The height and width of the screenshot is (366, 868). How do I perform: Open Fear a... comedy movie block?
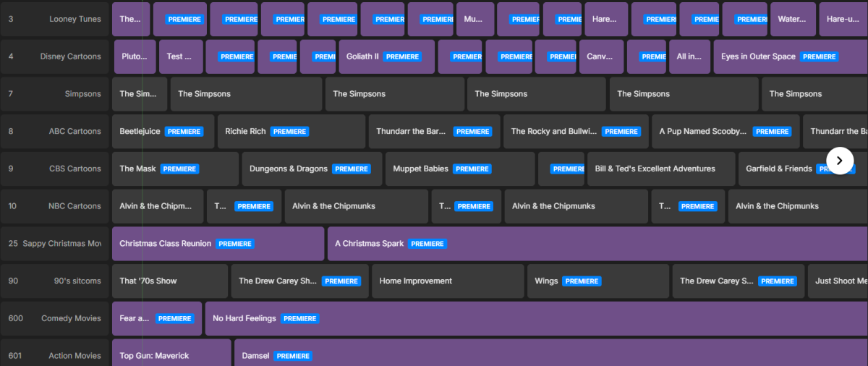(157, 318)
